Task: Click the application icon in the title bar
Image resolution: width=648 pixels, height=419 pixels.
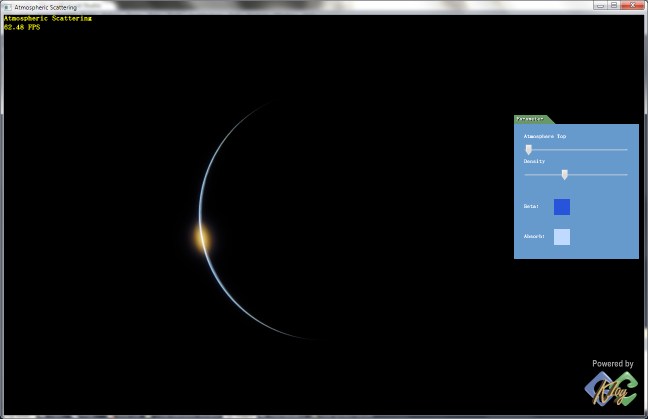Action: [x=7, y=6]
